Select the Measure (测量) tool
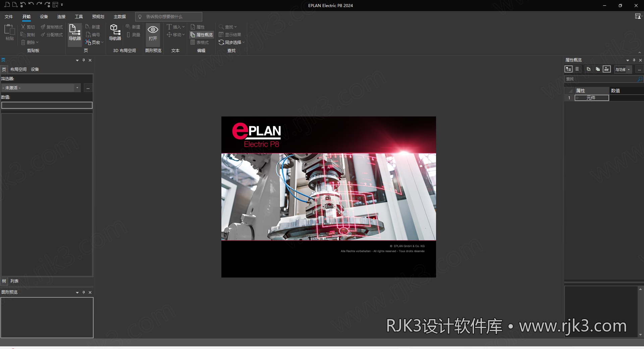Screen dimensions: 644x349 (133, 35)
